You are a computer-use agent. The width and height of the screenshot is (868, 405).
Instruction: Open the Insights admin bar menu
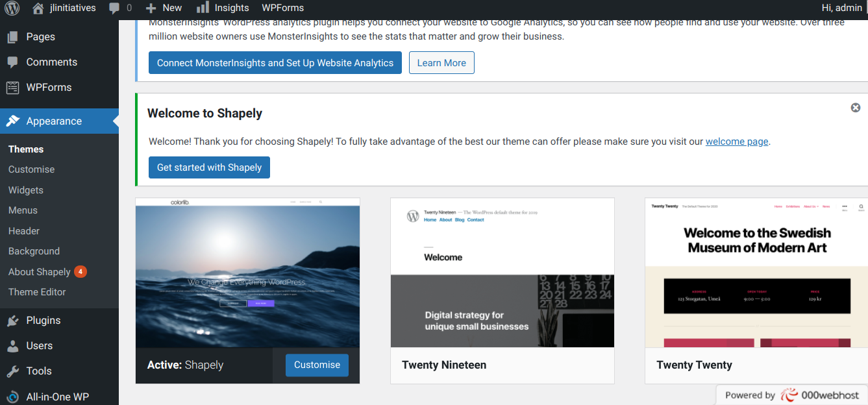[223, 8]
